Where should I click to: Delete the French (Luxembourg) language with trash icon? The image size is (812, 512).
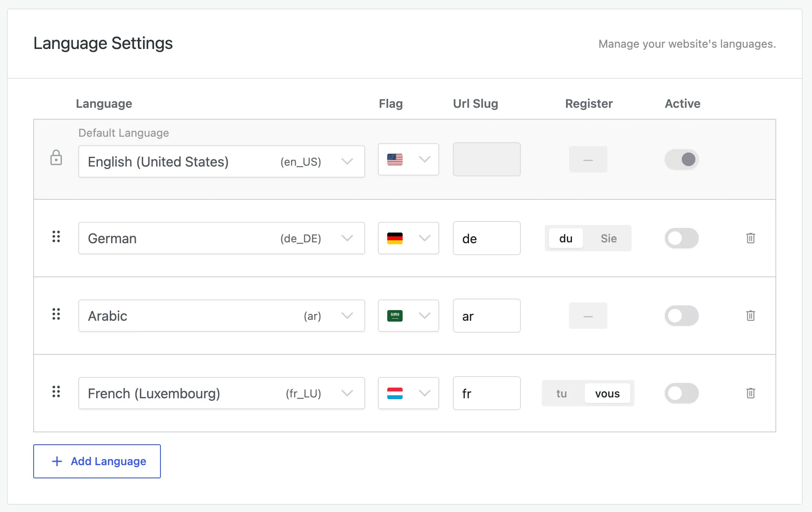tap(751, 393)
